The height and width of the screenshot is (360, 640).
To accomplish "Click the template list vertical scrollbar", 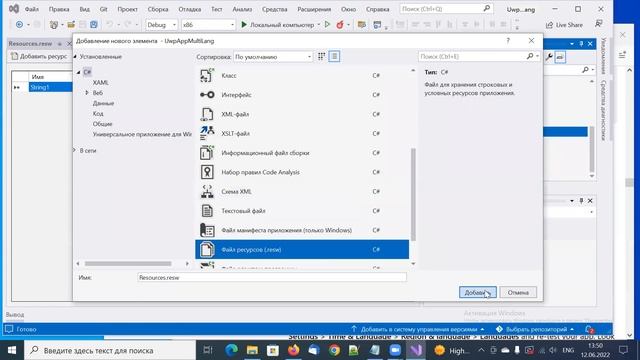I will click(x=413, y=194).
